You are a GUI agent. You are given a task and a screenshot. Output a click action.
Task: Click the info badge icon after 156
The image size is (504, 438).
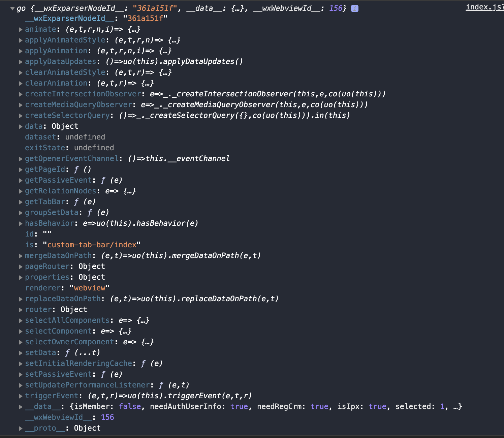354,8
